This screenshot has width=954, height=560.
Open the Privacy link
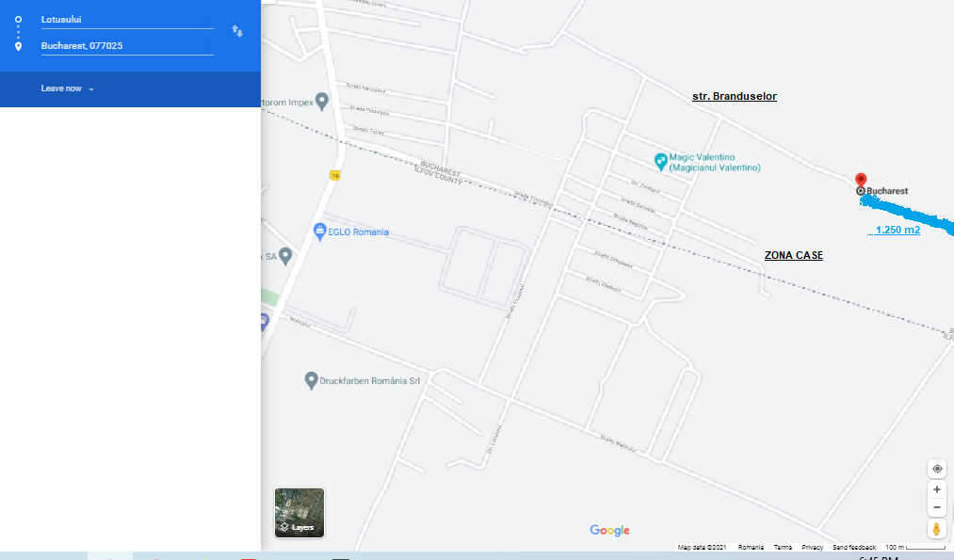812,547
